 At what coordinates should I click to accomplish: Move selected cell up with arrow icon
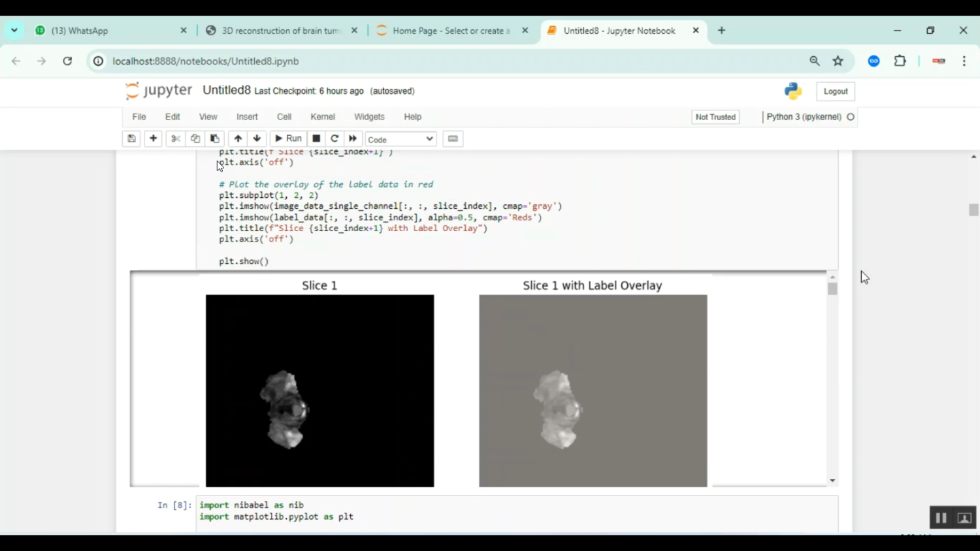[238, 138]
